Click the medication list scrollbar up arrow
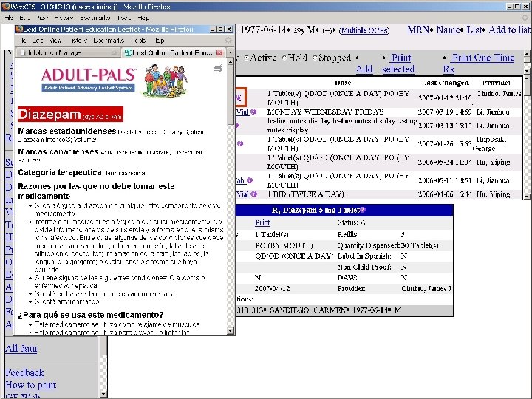The image size is (532, 399). pyautogui.click(x=527, y=79)
